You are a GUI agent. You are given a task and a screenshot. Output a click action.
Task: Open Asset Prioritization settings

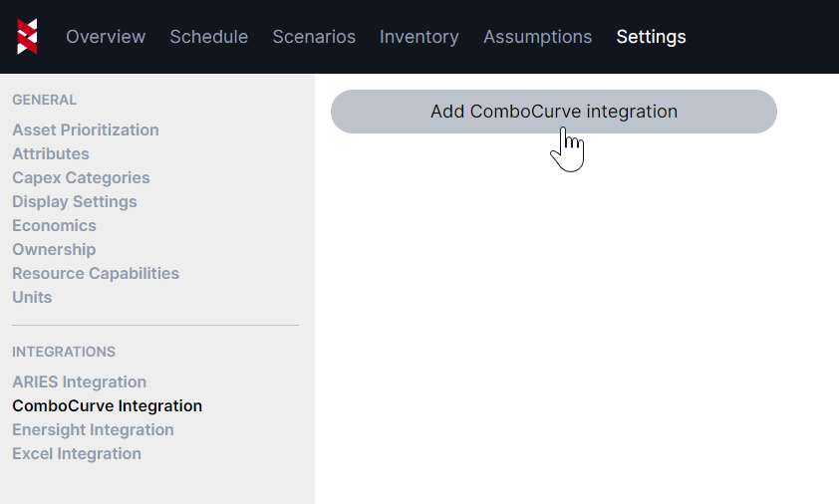[x=86, y=130]
